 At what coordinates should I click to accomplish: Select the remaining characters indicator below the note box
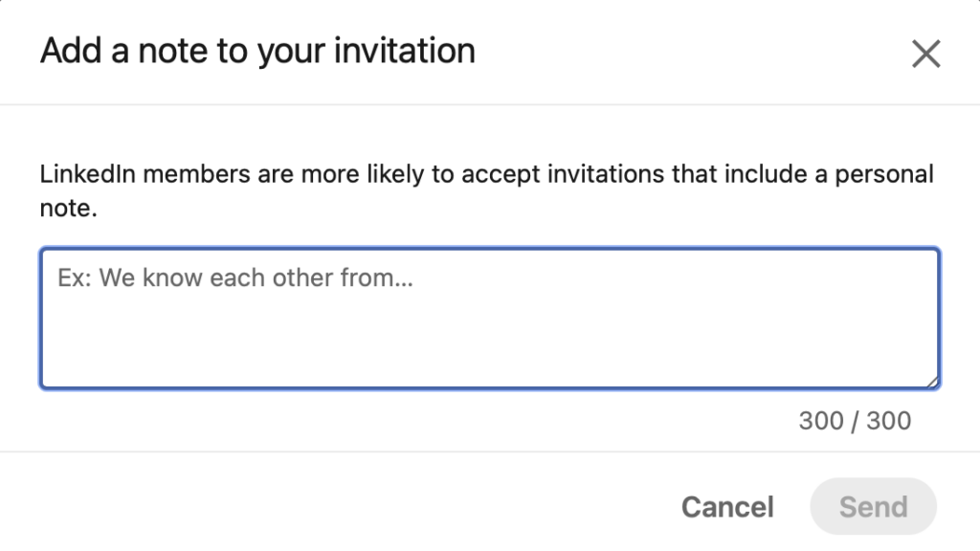[x=855, y=421]
